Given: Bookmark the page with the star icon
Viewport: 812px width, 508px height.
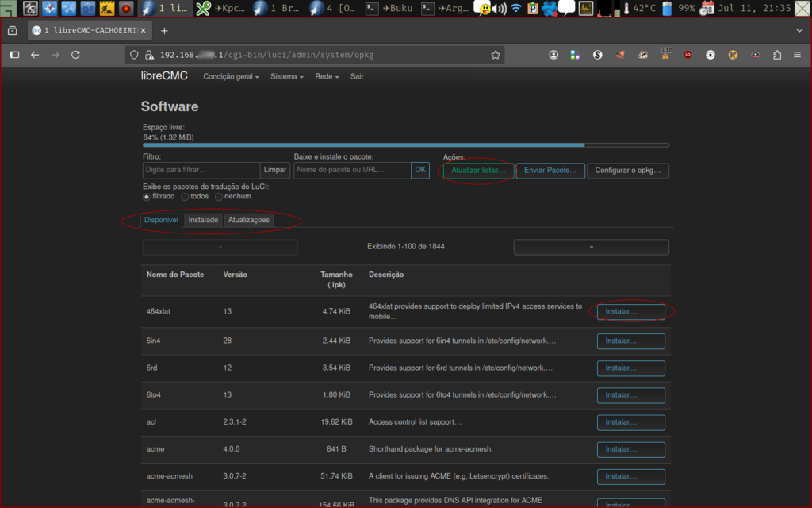Looking at the screenshot, I should [496, 55].
